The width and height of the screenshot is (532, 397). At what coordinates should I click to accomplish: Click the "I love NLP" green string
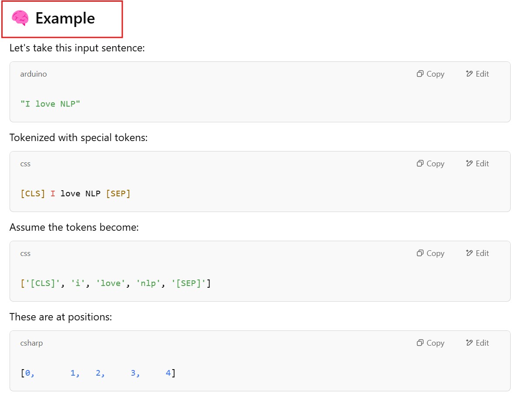tap(50, 104)
